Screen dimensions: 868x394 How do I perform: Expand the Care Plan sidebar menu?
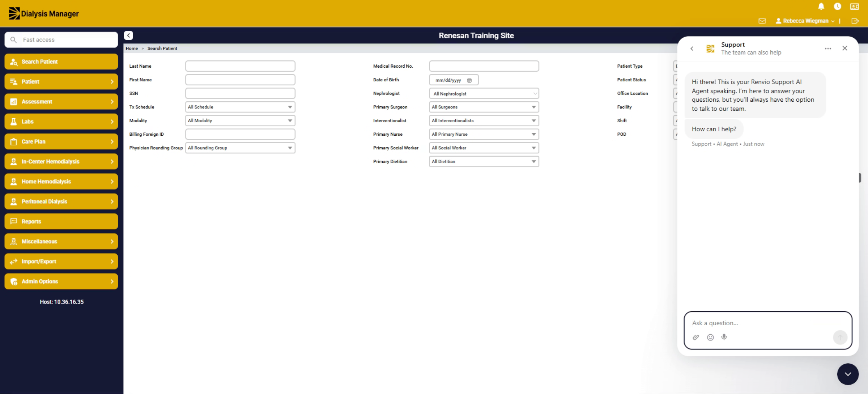[x=61, y=141]
